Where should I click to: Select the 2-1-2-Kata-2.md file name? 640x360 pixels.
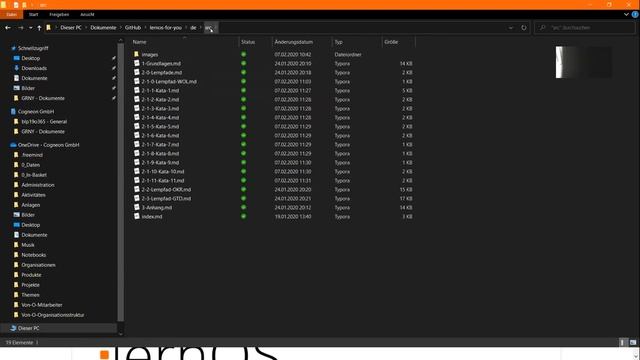click(160, 100)
